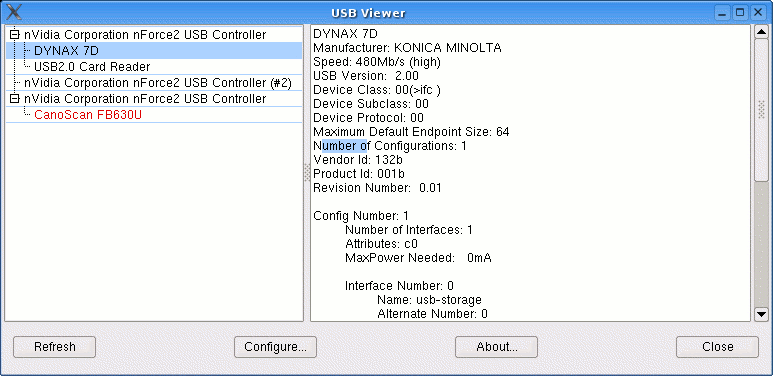The height and width of the screenshot is (376, 773).
Task: Click 'Device Subclass: 00' line
Action: click(371, 104)
